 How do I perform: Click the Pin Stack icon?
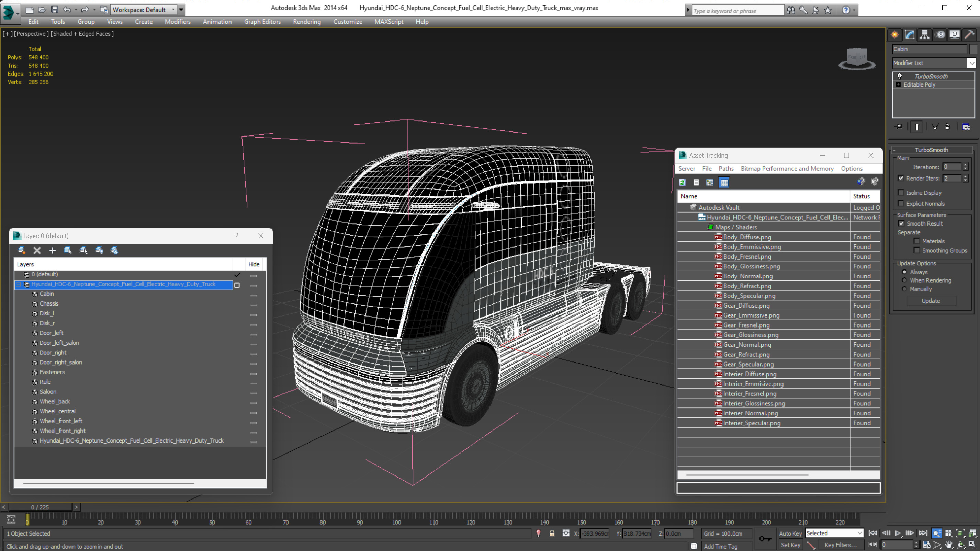899,127
